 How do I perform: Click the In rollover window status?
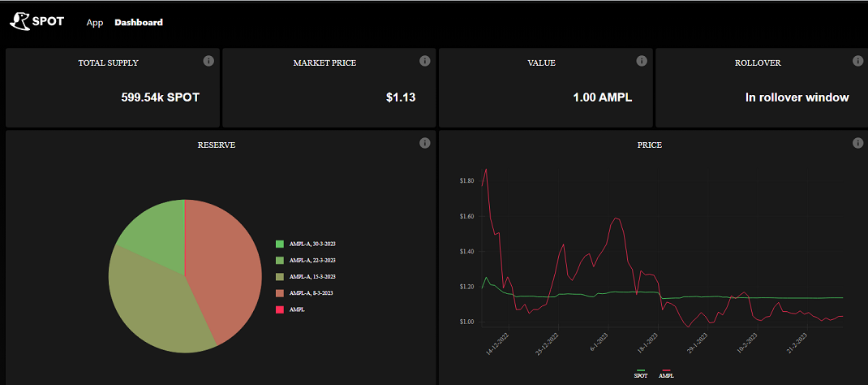coord(797,97)
